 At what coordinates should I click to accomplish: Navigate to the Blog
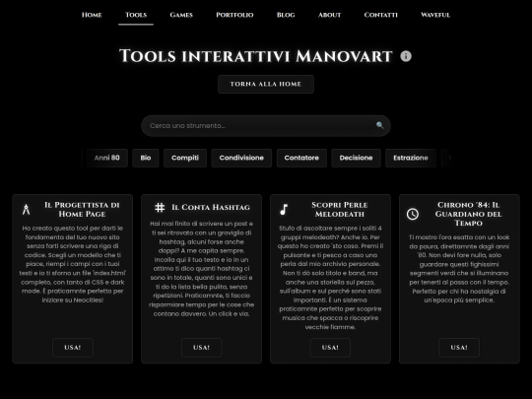(286, 15)
